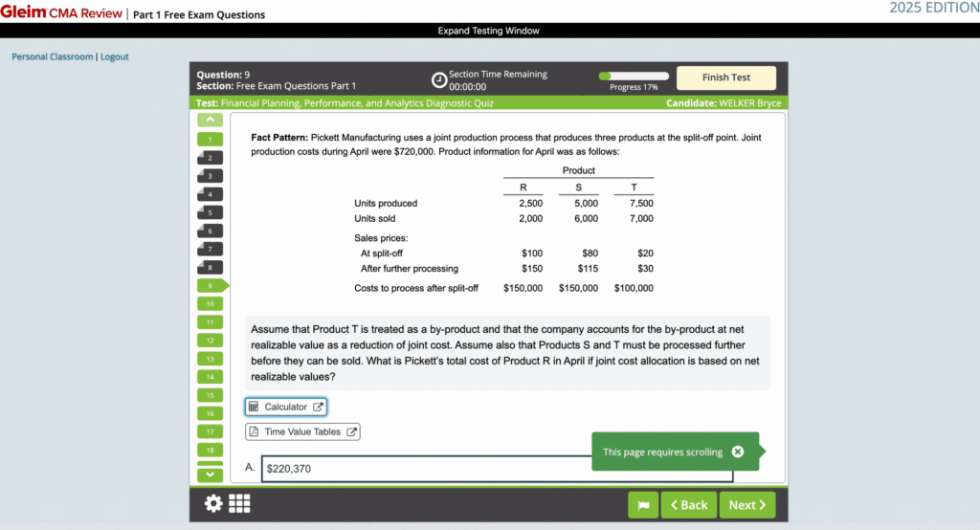This screenshot has height=530, width=980.
Task: Click the calculator grid icon
Action: pos(254,407)
